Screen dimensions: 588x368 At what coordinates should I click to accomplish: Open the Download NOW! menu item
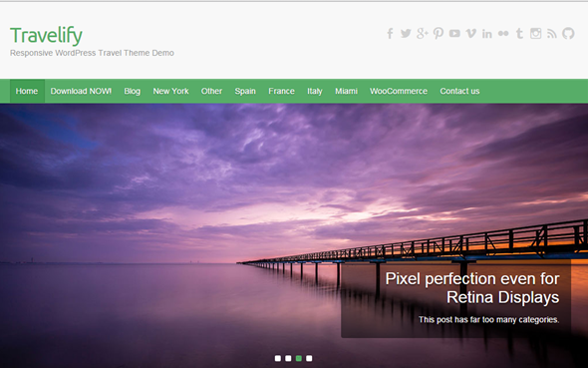coord(81,91)
